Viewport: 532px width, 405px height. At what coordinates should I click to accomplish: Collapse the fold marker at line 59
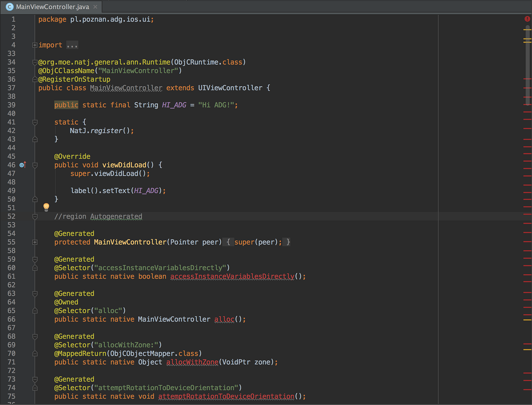(x=35, y=259)
